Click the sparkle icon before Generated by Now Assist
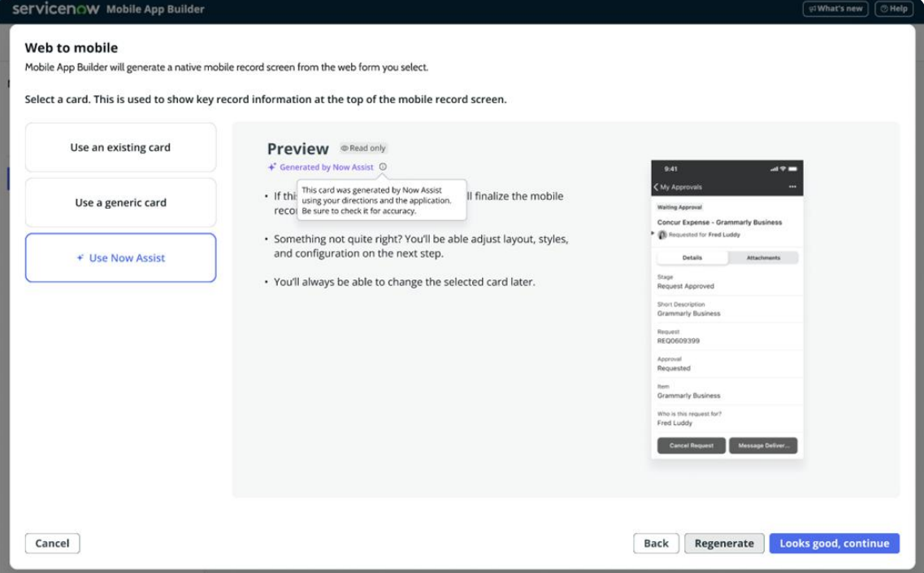The height and width of the screenshot is (573, 924). pos(272,167)
